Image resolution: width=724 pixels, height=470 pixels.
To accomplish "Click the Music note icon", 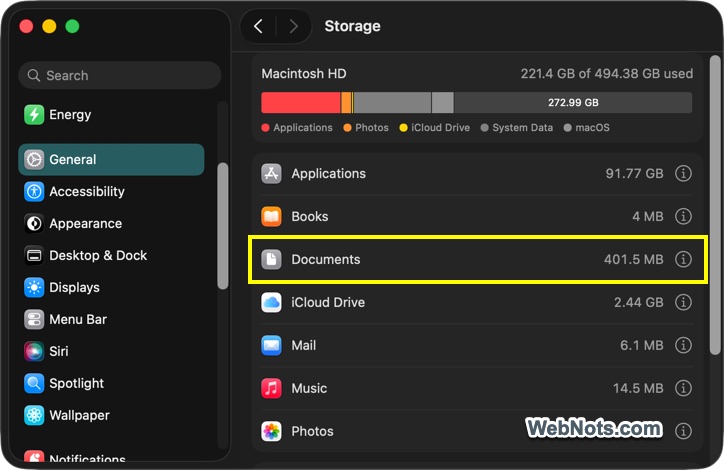I will (272, 388).
